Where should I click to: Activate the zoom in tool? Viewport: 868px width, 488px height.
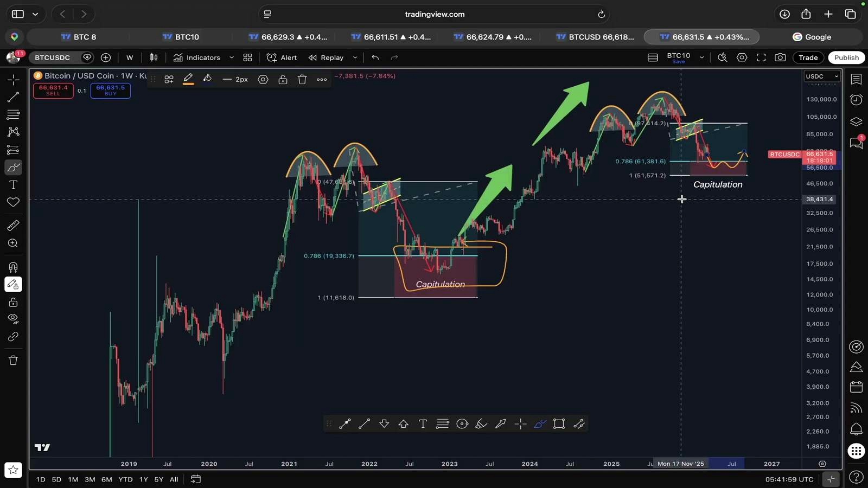pos(13,243)
